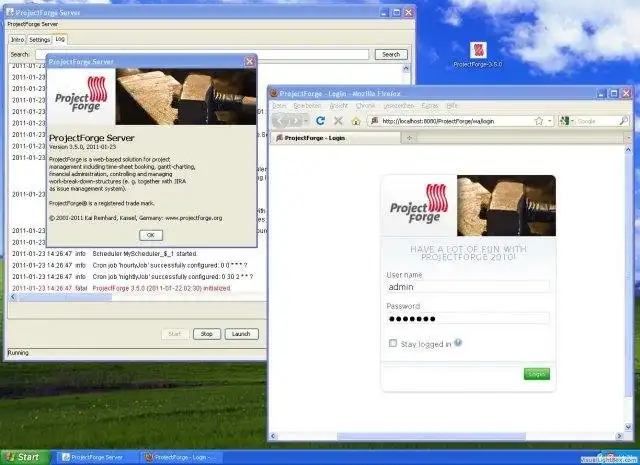Click the Cron job 'hourlyJob' log line

tap(129, 265)
